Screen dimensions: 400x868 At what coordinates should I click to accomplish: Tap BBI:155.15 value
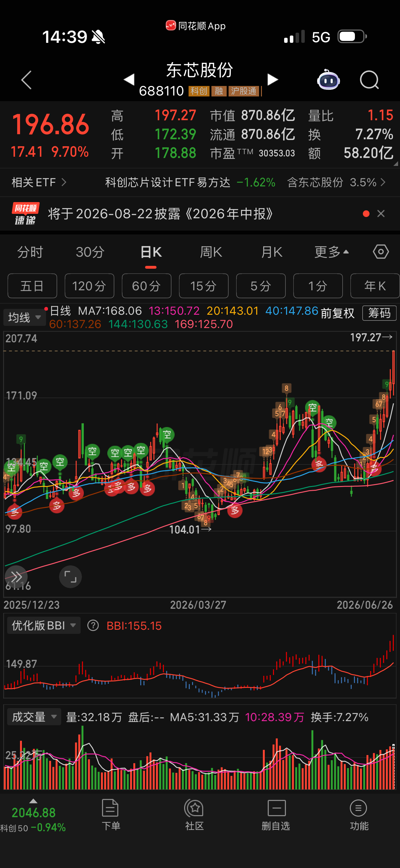pyautogui.click(x=134, y=626)
